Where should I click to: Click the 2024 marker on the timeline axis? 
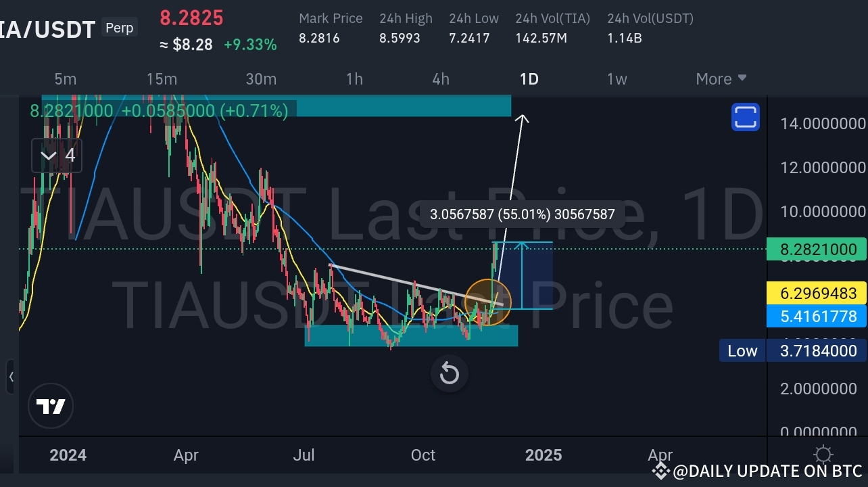(67, 455)
